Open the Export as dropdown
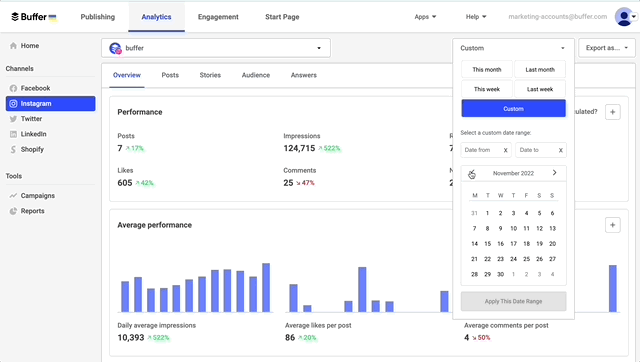640x362 pixels. (607, 48)
